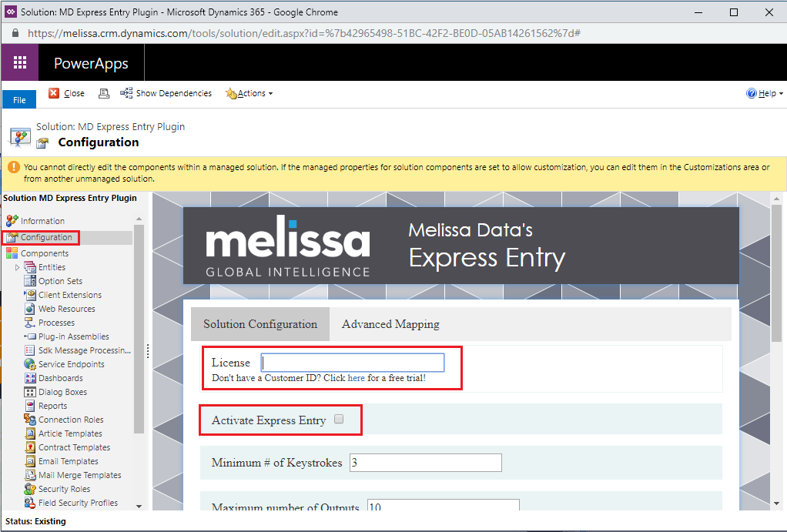Viewport: 787px width, 532px height.
Task: Switch to the Advanced Mapping tab
Action: pos(390,324)
